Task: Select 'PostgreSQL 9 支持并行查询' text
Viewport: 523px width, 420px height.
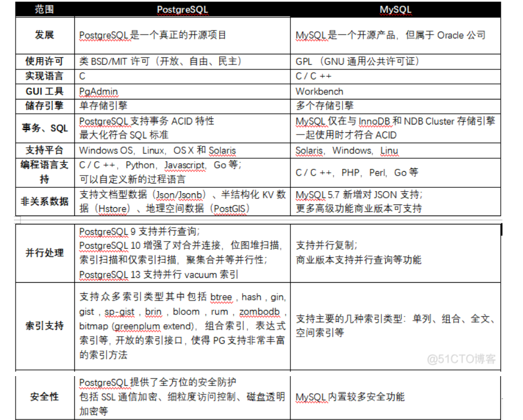Action: (x=139, y=231)
